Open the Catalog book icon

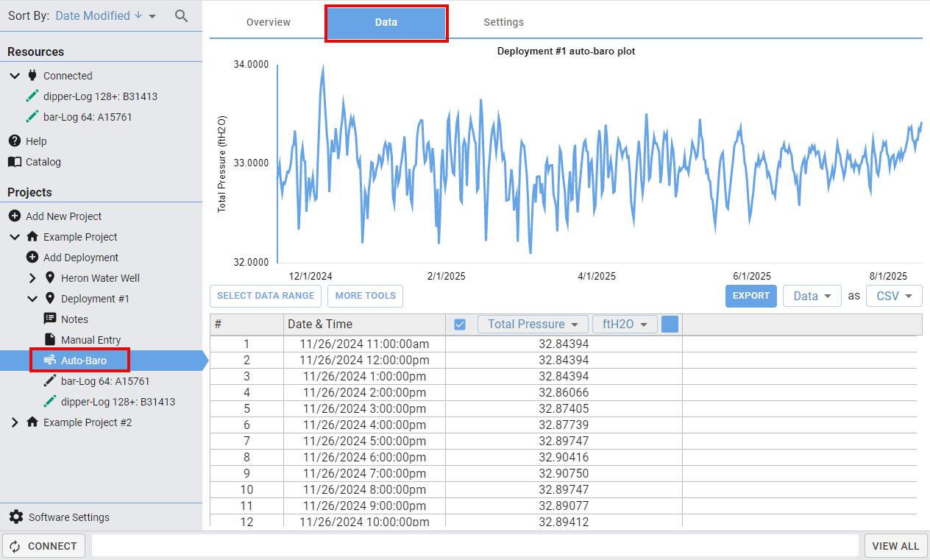(x=14, y=162)
